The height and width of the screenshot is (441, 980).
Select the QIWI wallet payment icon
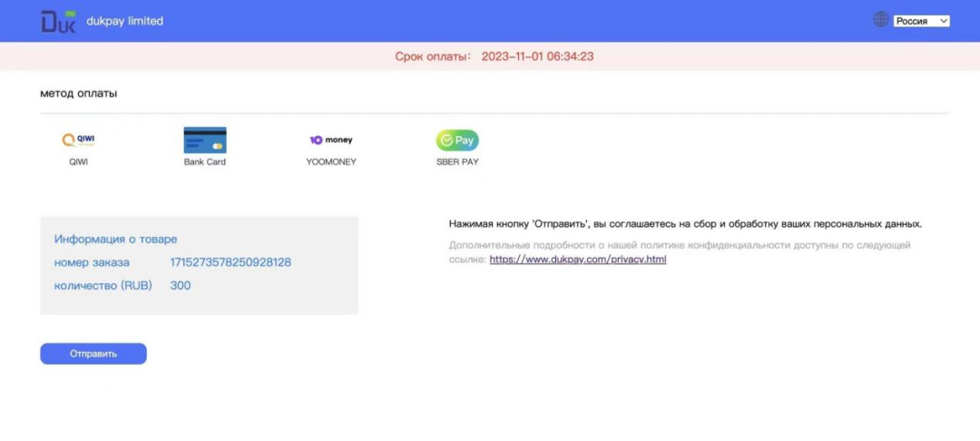point(79,140)
